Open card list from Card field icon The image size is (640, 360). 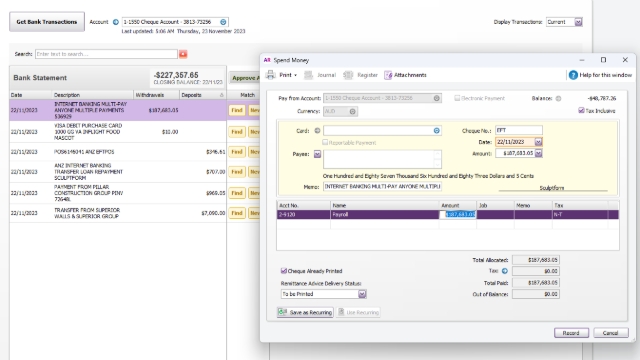click(437, 131)
